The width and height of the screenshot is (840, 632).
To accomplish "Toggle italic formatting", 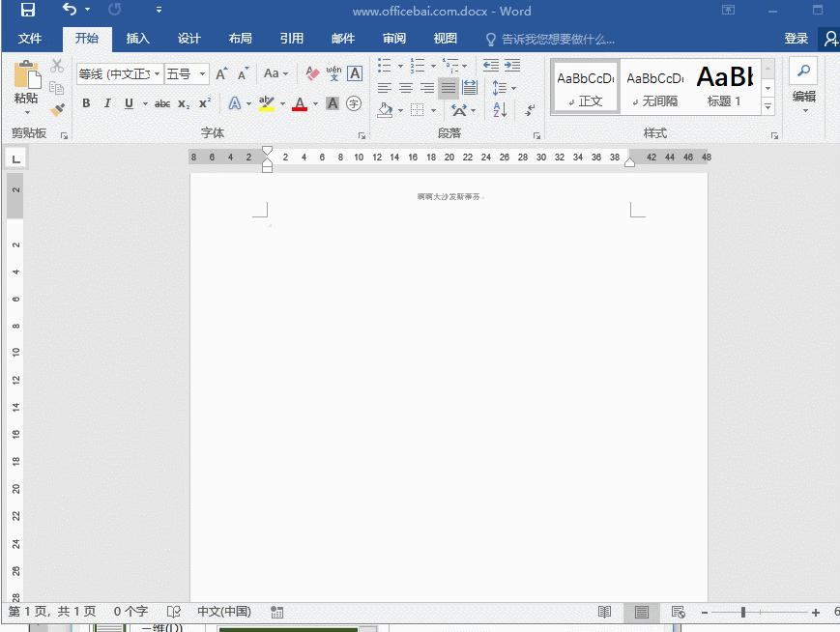I will pos(107,103).
